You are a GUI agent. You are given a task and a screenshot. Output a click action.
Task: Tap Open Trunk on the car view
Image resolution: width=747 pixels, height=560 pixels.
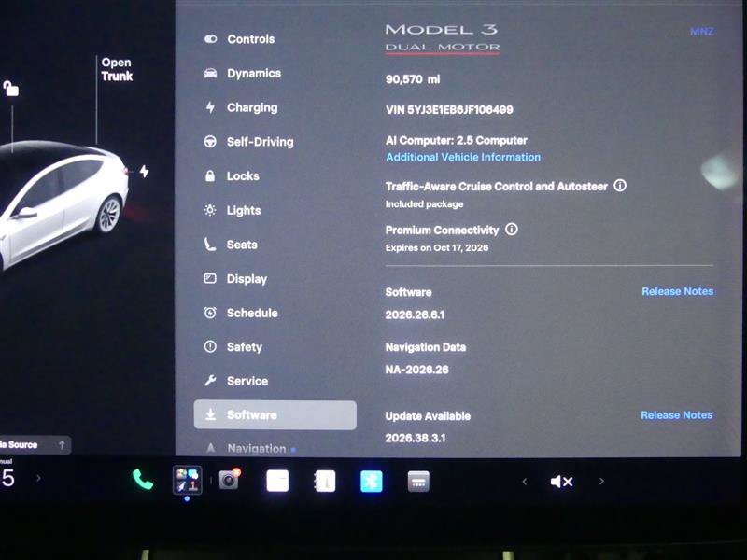[x=117, y=69]
